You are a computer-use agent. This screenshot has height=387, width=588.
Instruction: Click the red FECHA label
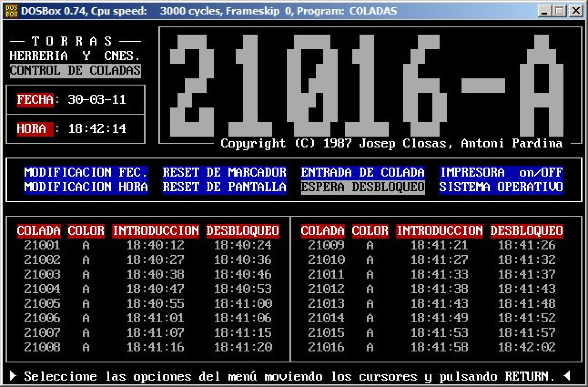(35, 100)
